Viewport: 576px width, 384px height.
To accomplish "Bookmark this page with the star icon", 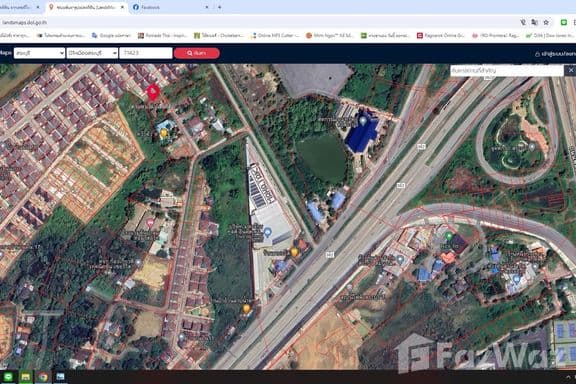I will click(x=546, y=22).
